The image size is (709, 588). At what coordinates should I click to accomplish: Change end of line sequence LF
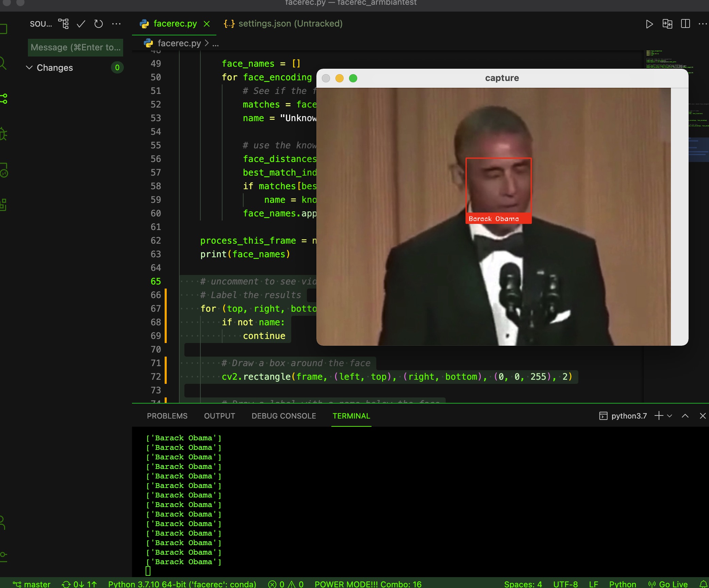594,584
